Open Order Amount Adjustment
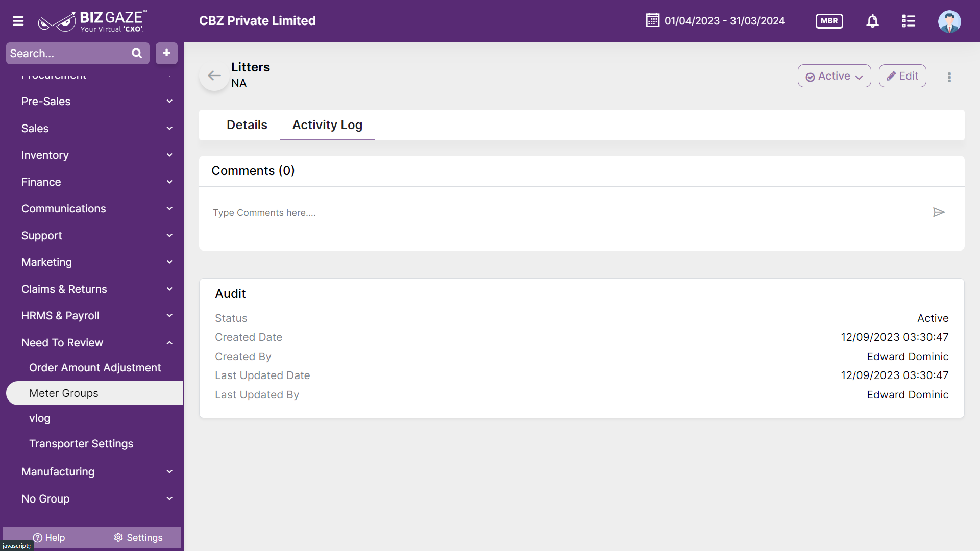This screenshot has width=980, height=551. tap(95, 368)
